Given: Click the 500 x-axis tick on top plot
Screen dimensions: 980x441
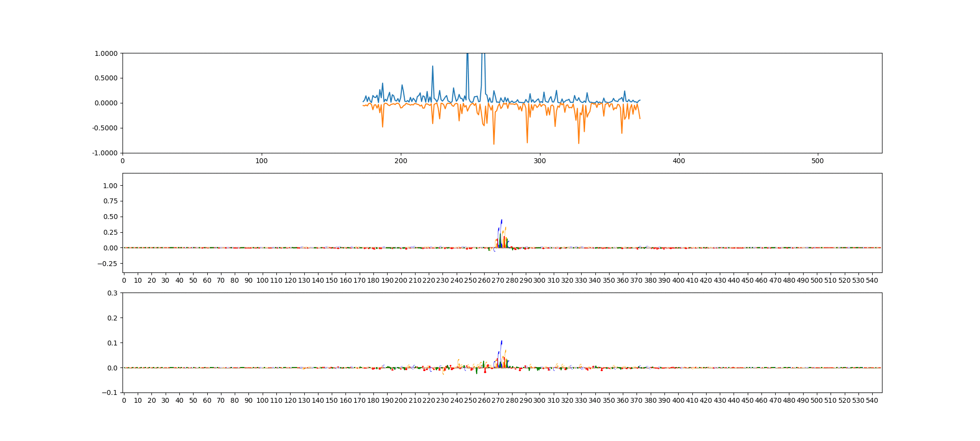Looking at the screenshot, I should pyautogui.click(x=818, y=161).
